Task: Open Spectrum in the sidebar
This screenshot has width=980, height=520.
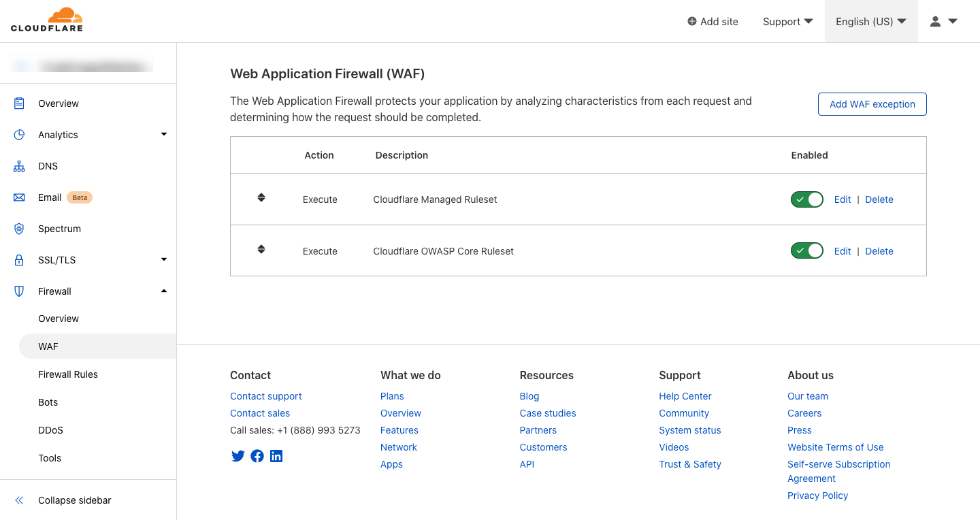Action: [59, 229]
